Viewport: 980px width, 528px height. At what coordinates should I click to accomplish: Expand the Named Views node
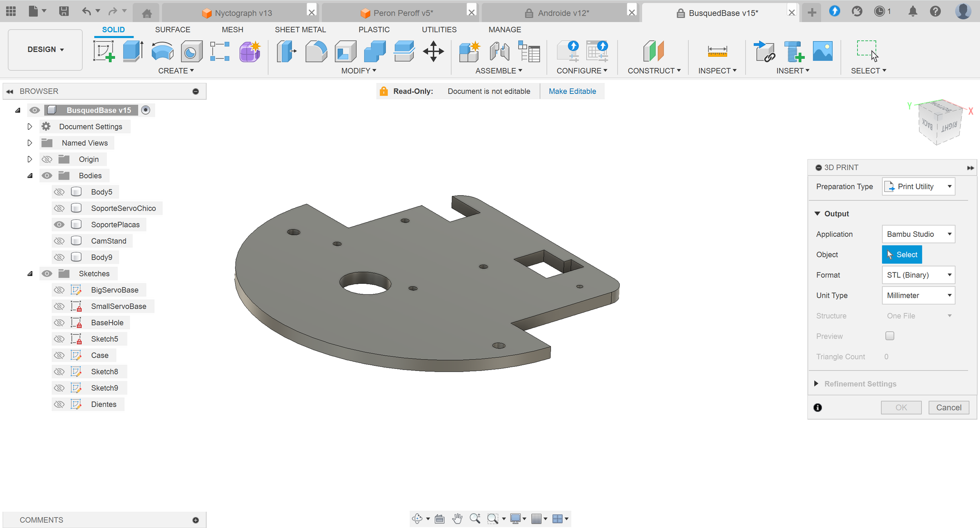tap(29, 143)
